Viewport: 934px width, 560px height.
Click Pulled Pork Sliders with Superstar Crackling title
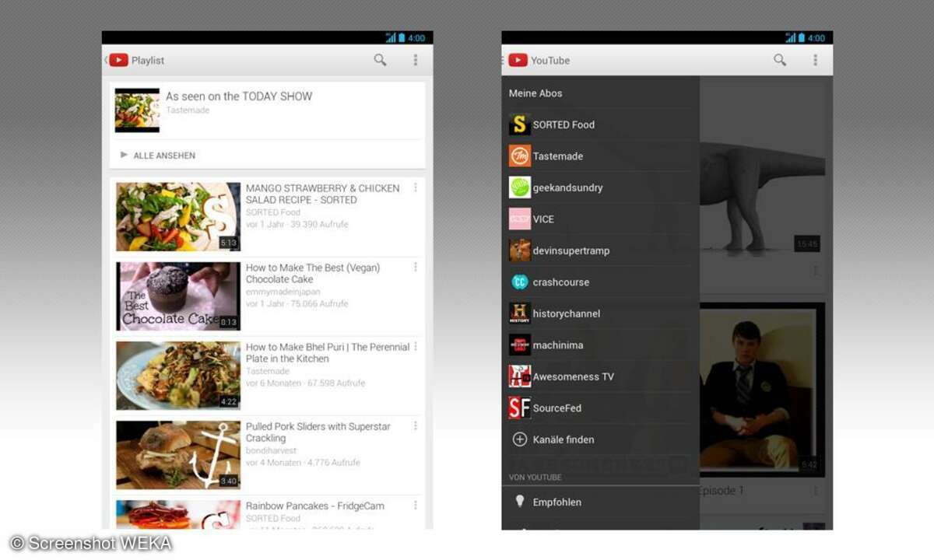318,432
